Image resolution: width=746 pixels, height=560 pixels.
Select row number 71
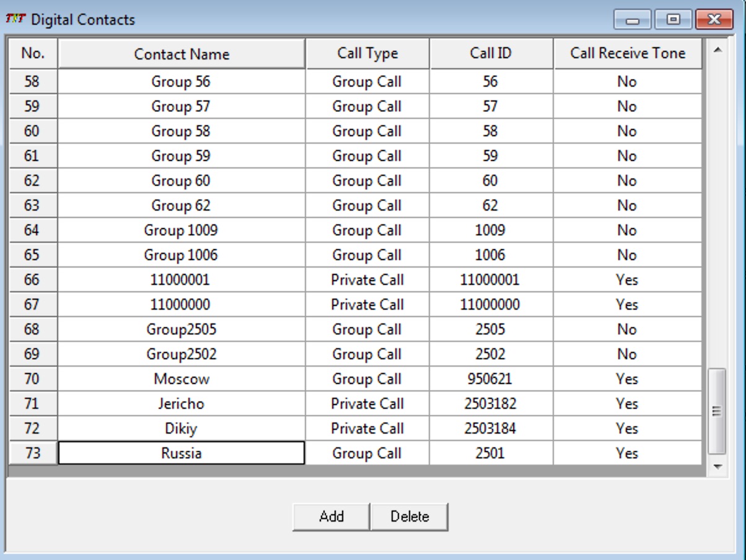pos(33,403)
